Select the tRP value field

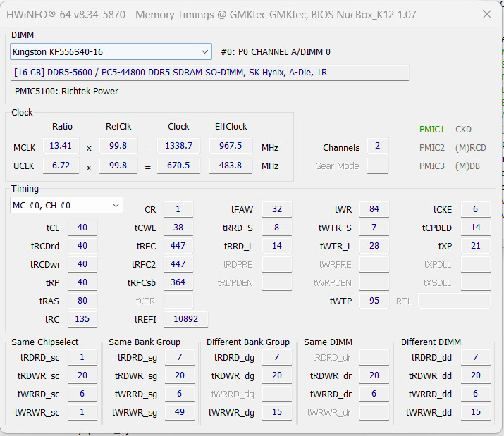82,282
